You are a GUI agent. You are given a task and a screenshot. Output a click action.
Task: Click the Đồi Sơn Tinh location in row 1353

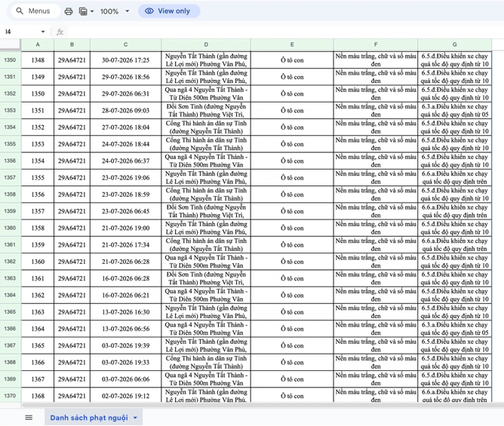tap(206, 111)
